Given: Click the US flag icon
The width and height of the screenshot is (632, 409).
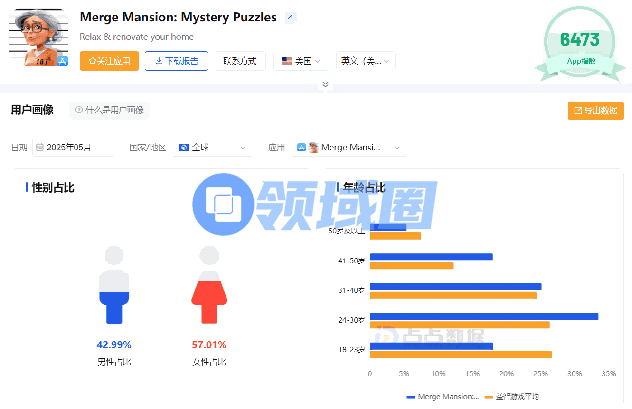Looking at the screenshot, I should tap(287, 61).
